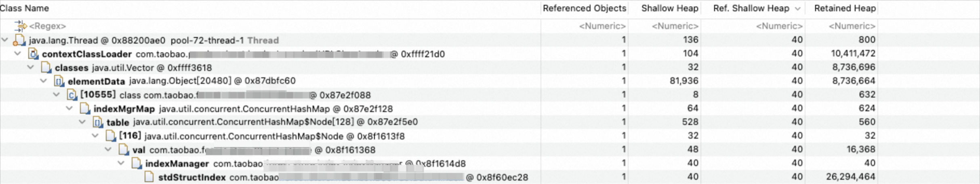Viewport: 980px width, 184px height.
Task: Click the classes Vector file icon
Action: (46, 67)
